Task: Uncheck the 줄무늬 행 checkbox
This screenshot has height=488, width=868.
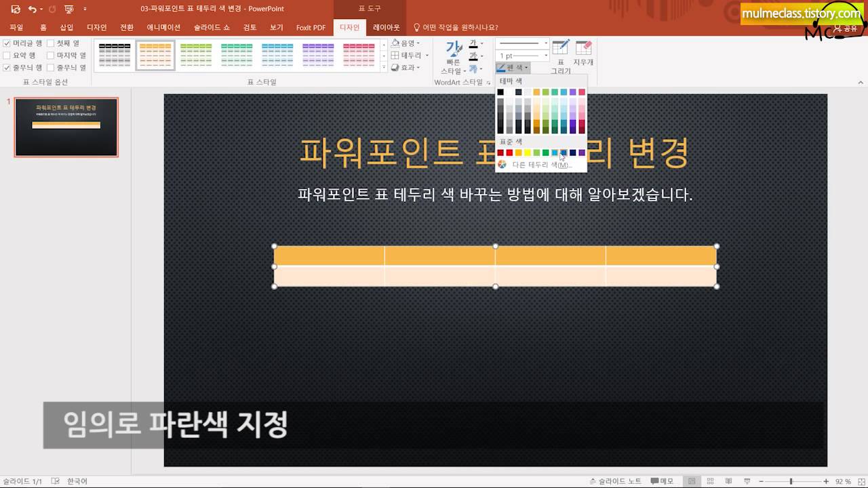Action: click(x=7, y=68)
